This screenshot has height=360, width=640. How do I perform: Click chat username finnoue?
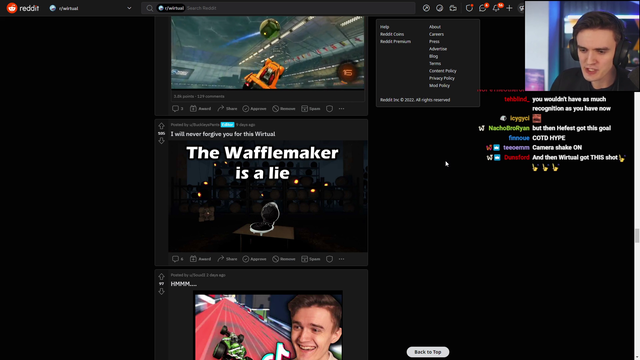pos(519,138)
